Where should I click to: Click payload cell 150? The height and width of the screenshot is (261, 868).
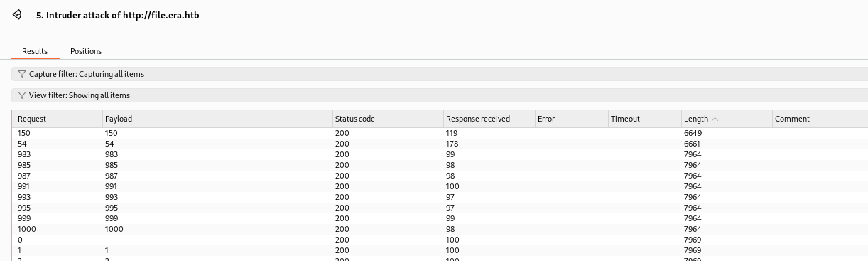click(x=111, y=133)
